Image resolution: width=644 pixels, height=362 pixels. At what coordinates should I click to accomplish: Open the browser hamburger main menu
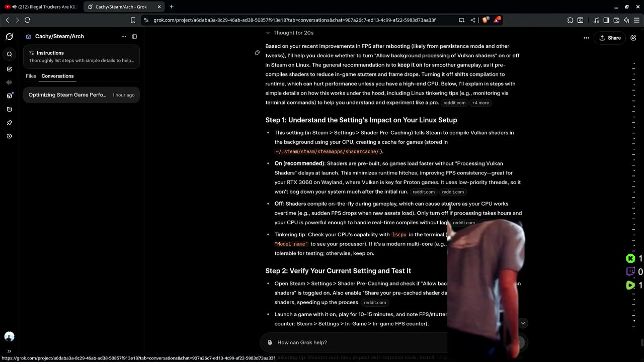click(x=636, y=20)
